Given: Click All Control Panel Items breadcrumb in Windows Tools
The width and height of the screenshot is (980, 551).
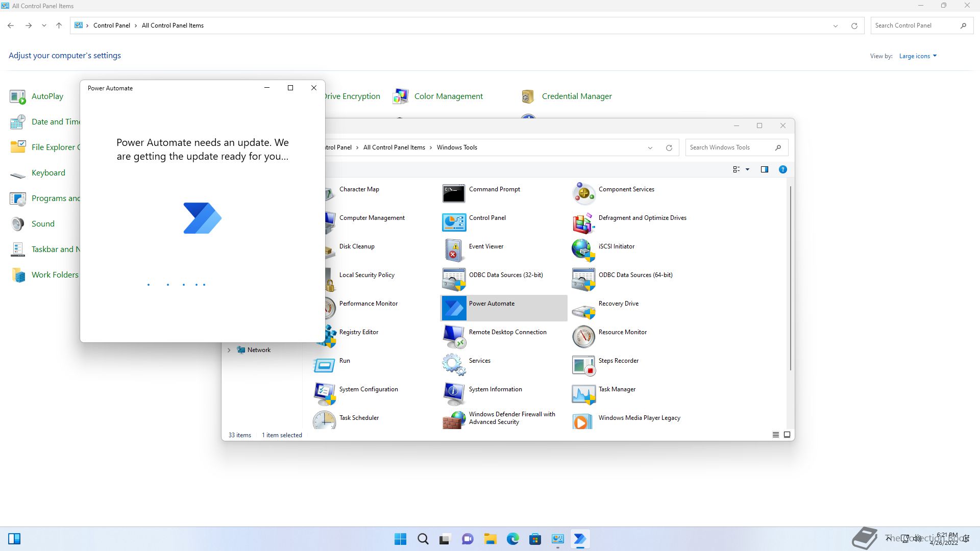Looking at the screenshot, I should pos(394,147).
